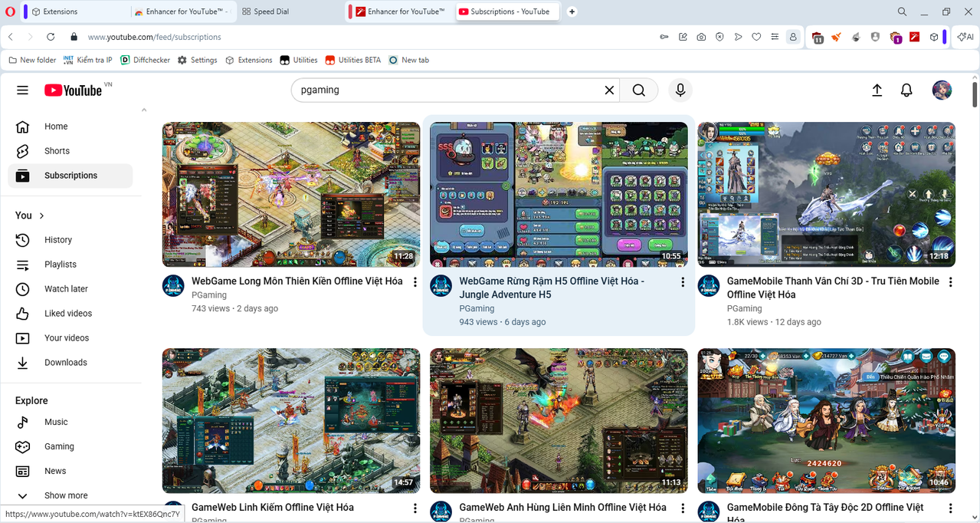Open the Opera AI assistant button
This screenshot has width=980, height=523.
(965, 37)
